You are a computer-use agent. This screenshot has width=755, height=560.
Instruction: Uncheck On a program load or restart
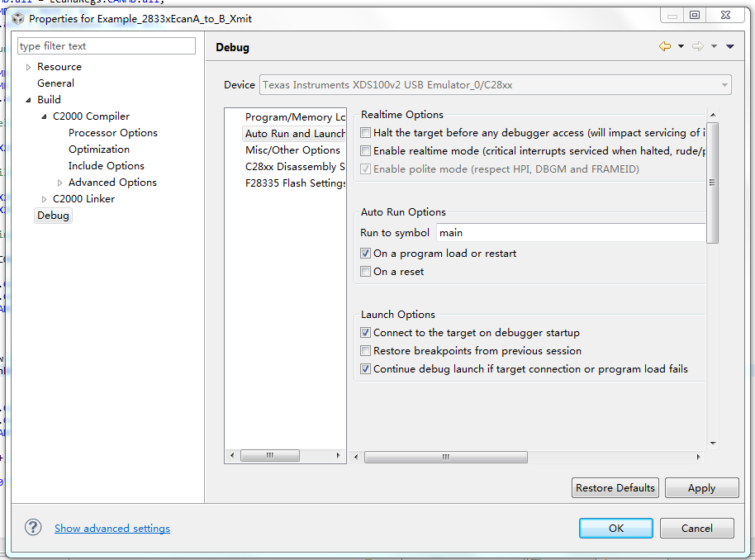coord(365,253)
